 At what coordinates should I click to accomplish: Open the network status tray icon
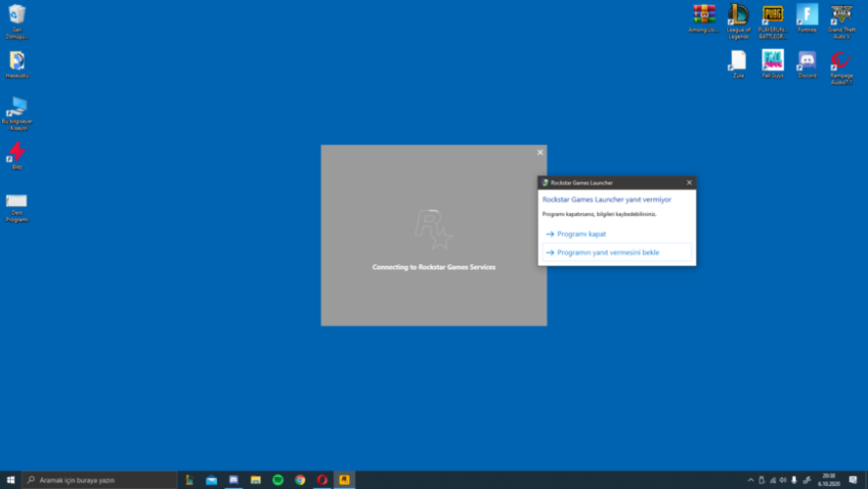tap(773, 480)
